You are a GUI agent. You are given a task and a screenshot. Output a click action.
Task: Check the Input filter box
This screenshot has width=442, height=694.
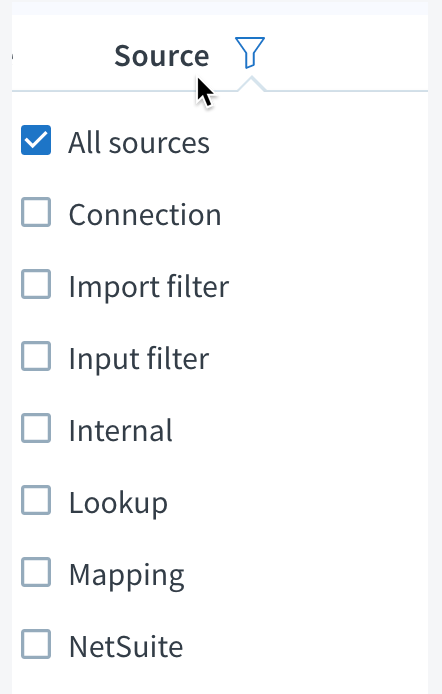[36, 356]
